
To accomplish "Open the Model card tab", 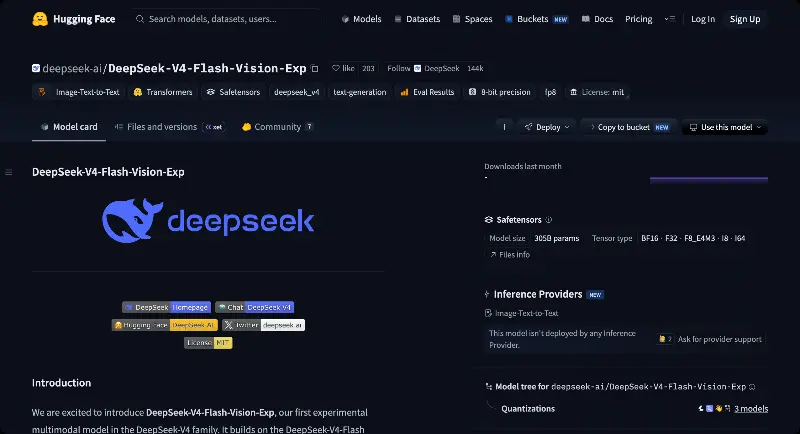I will coord(69,127).
